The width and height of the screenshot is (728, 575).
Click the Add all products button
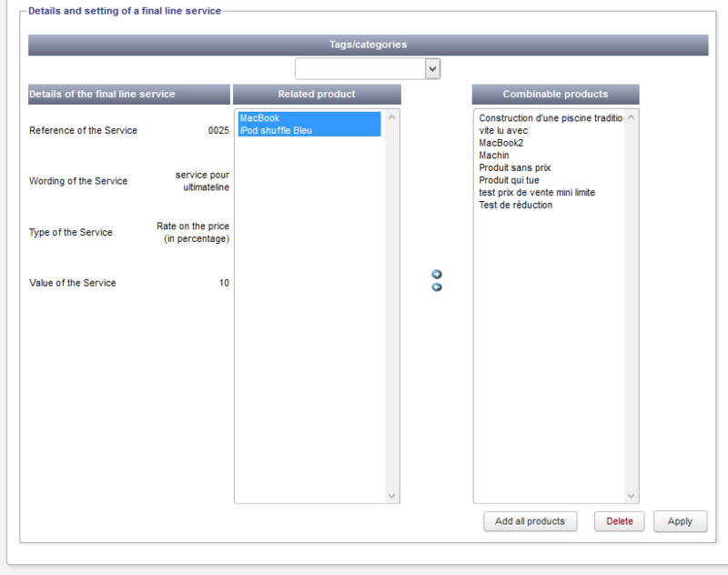(531, 521)
